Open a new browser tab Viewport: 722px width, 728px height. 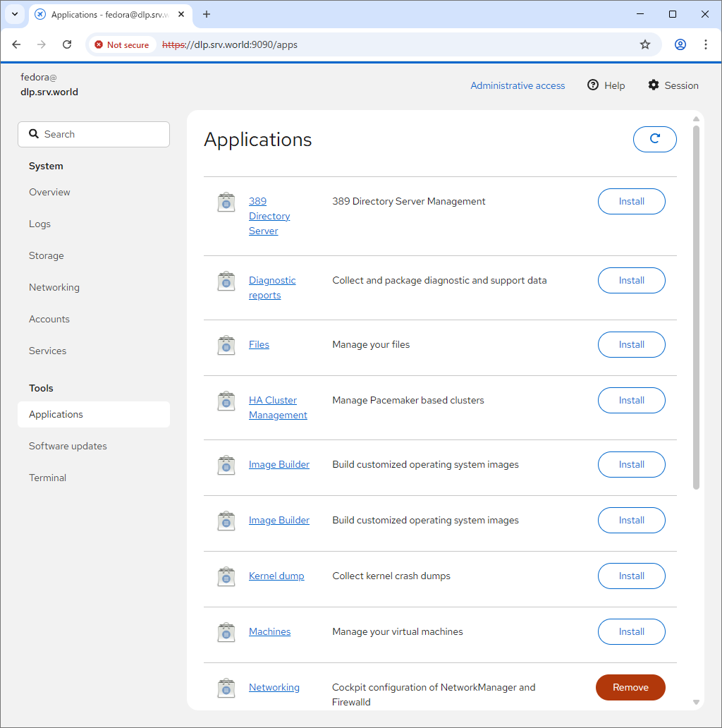click(x=207, y=14)
